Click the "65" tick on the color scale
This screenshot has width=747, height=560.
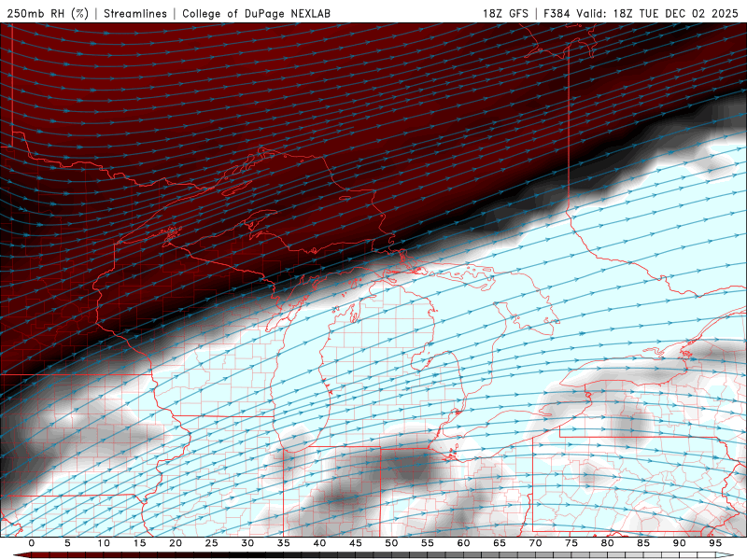[x=500, y=543]
